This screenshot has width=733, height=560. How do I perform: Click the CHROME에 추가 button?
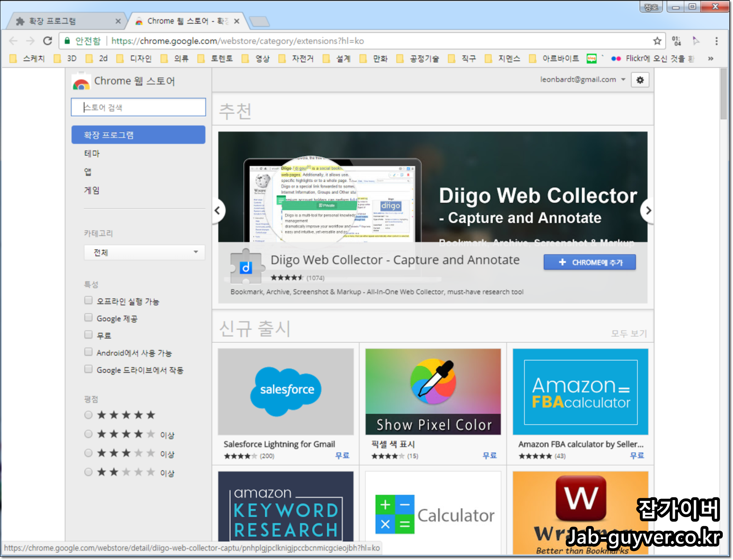590,262
